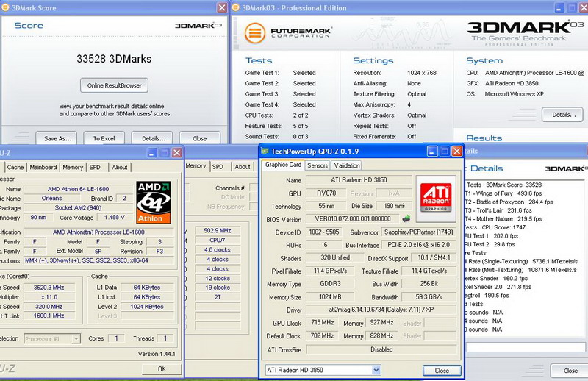Viewport: 588px width, 381px height.
Task: Click the Close button in GPU-Z
Action: [442, 371]
